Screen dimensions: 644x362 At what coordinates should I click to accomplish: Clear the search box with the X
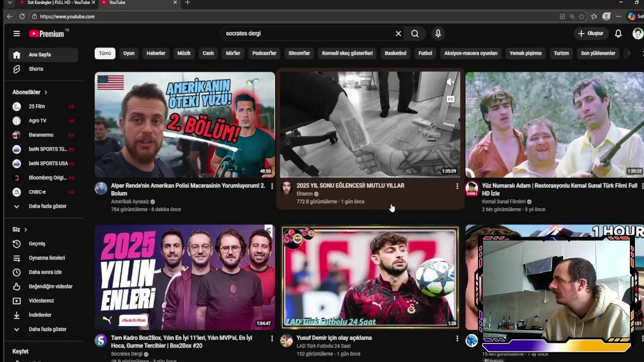pyautogui.click(x=398, y=34)
